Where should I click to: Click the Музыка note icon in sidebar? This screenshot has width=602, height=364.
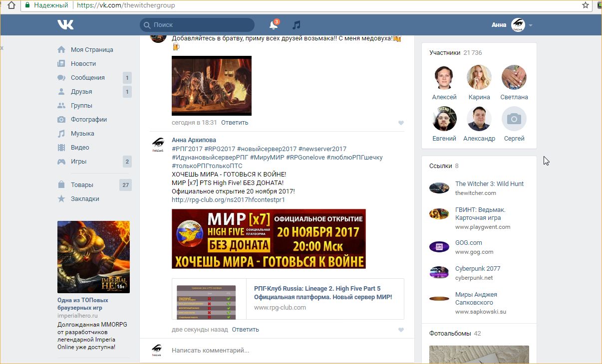[61, 133]
